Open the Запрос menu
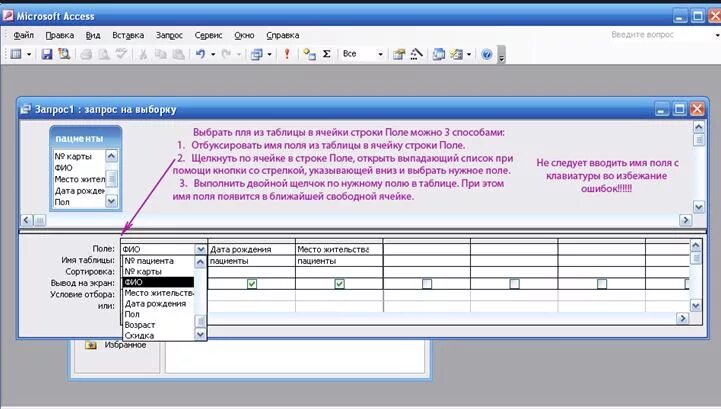Screen dimensions: 721x409 (x=169, y=35)
